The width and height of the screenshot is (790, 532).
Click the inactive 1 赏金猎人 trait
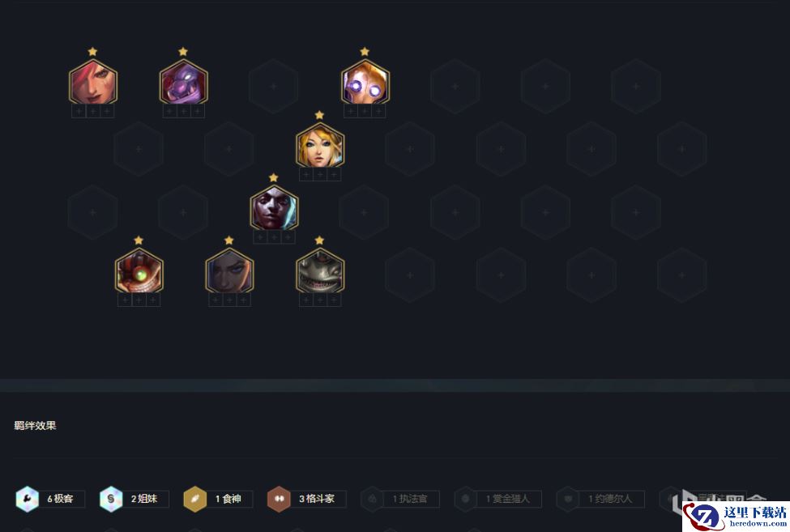[x=498, y=499]
